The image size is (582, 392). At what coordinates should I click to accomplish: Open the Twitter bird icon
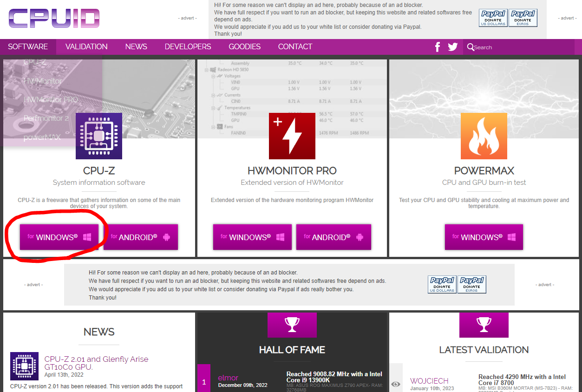(453, 46)
